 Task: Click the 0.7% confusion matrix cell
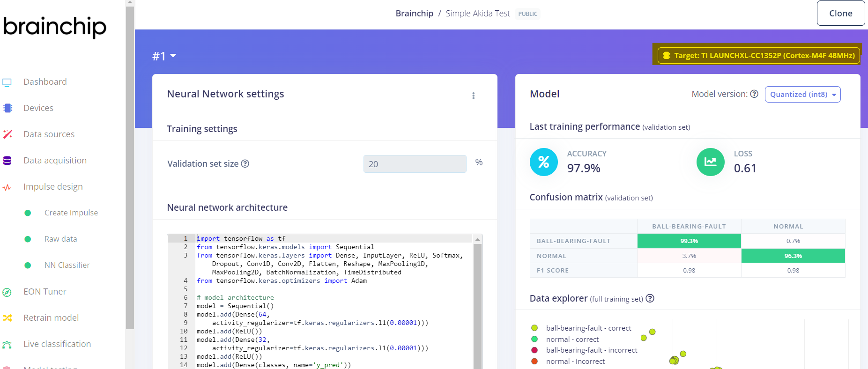(x=793, y=241)
